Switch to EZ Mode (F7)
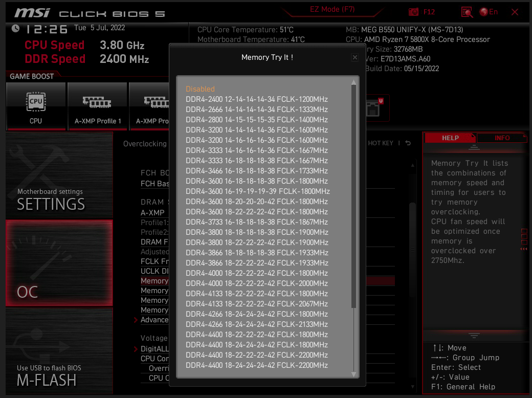The width and height of the screenshot is (532, 398). tap(332, 10)
